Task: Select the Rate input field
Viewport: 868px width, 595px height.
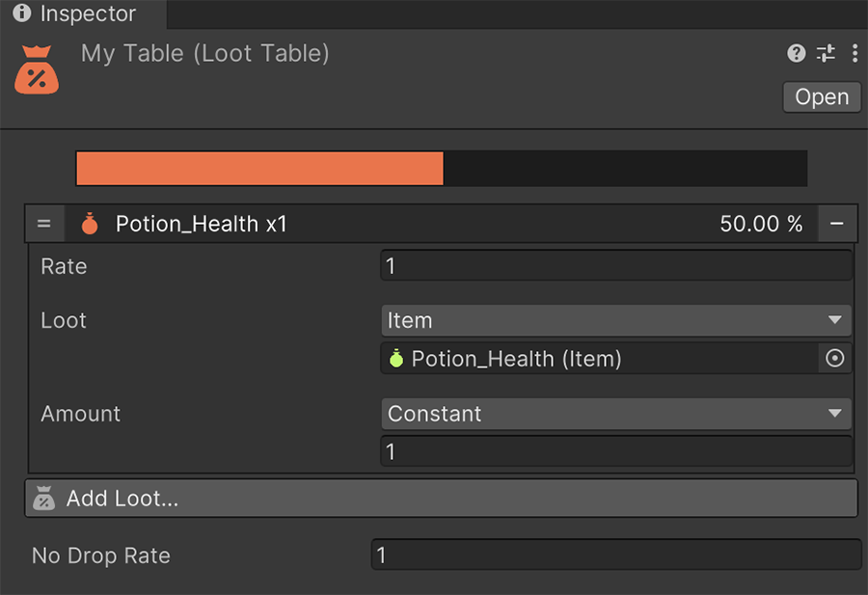Action: click(x=616, y=265)
